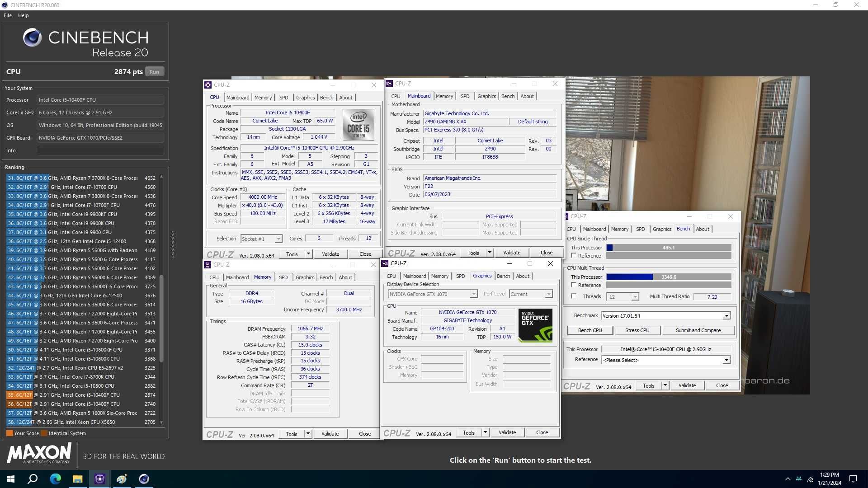Open the Cinebench File menu
The height and width of the screenshot is (488, 868).
(x=8, y=15)
